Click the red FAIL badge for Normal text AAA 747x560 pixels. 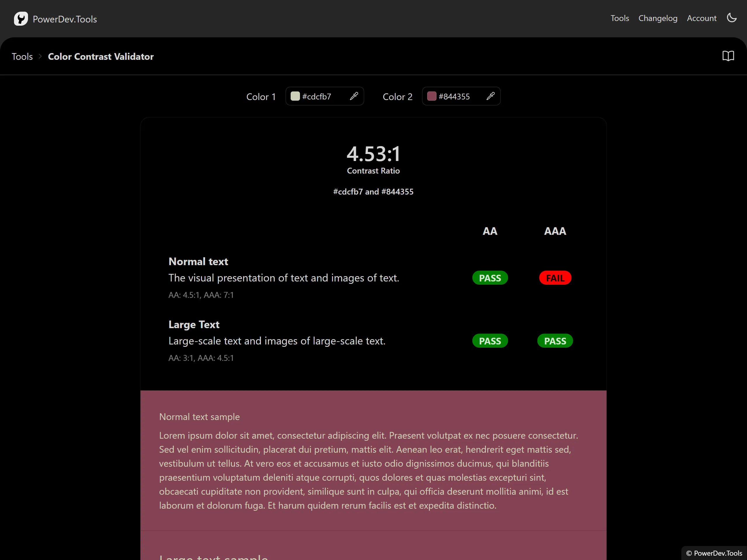555,278
